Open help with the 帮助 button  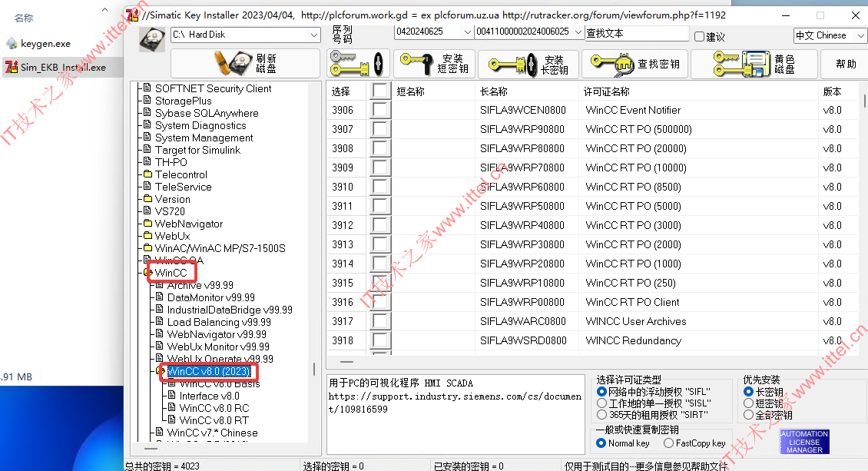tap(844, 64)
